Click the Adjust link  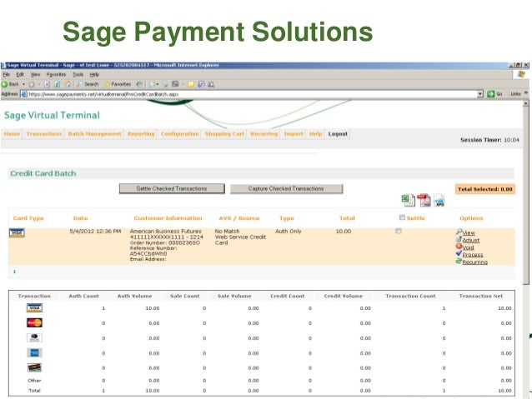(471, 240)
